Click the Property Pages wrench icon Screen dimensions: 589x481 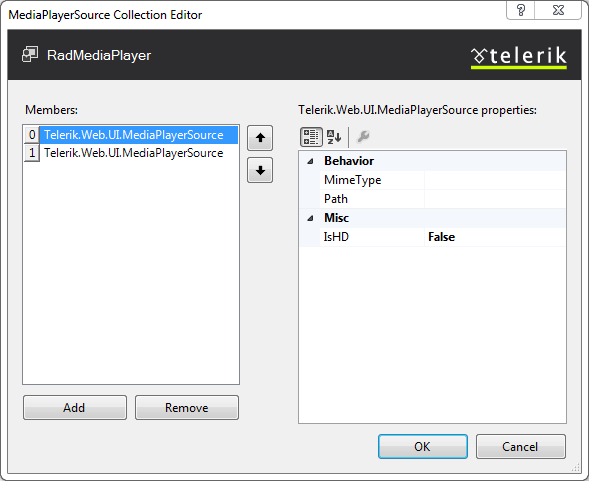click(x=363, y=136)
